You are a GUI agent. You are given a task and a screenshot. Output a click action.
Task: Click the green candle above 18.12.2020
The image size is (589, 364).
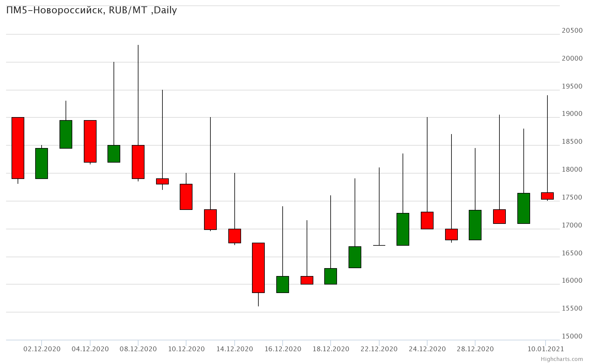(x=331, y=276)
